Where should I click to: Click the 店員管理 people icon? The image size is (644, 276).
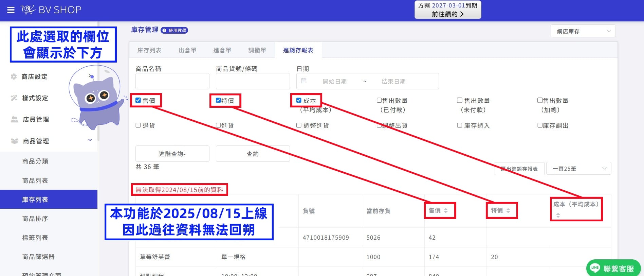pyautogui.click(x=14, y=119)
